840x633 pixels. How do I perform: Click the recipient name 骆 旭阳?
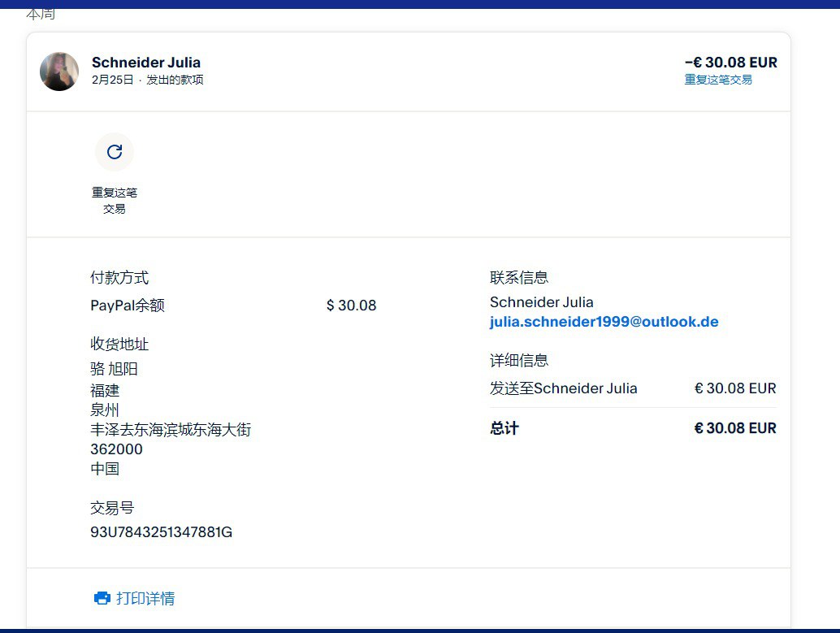pyautogui.click(x=115, y=369)
